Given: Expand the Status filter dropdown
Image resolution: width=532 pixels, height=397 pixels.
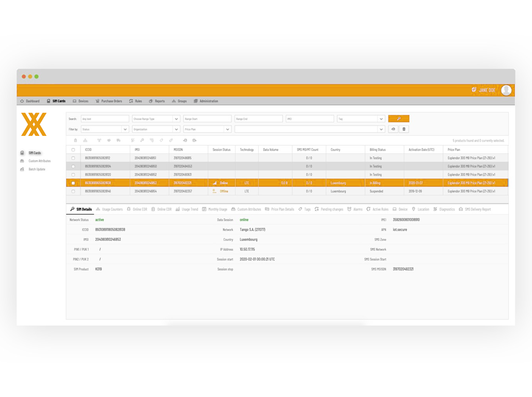Looking at the screenshot, I should pos(104,129).
